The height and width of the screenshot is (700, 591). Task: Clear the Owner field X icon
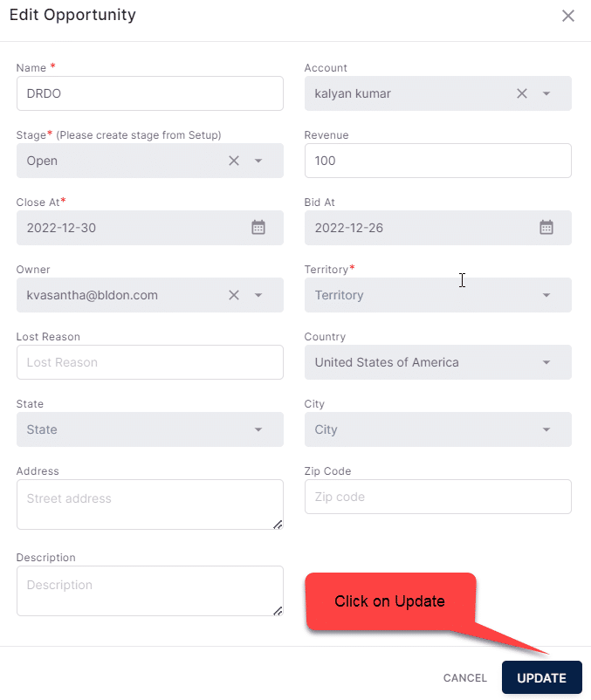coord(234,295)
